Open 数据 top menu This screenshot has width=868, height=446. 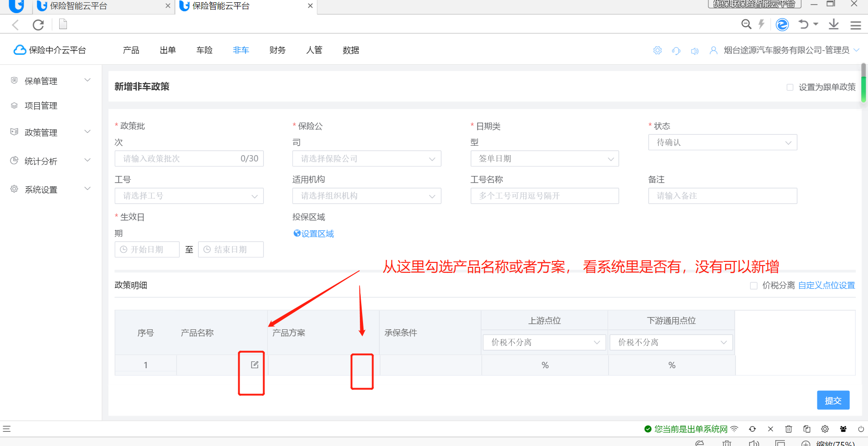point(351,50)
